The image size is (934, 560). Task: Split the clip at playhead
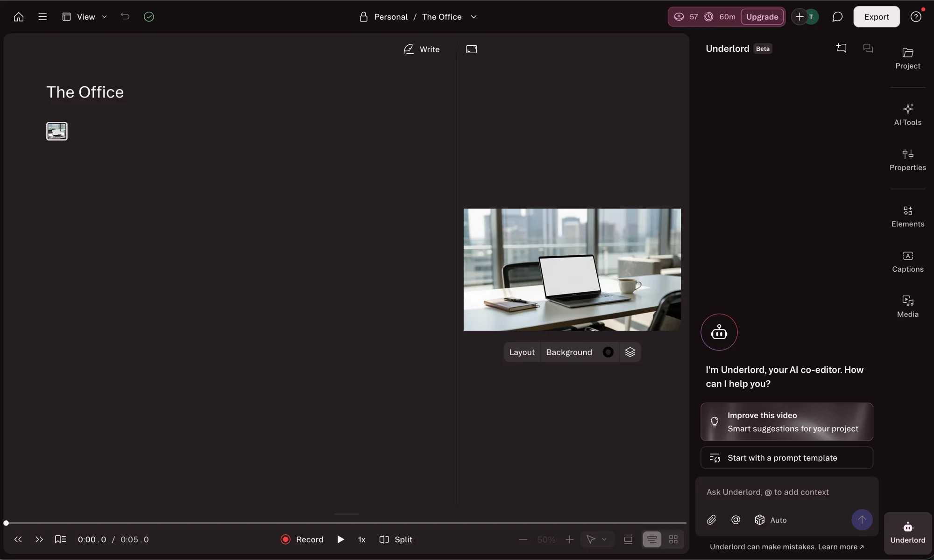tap(396, 539)
